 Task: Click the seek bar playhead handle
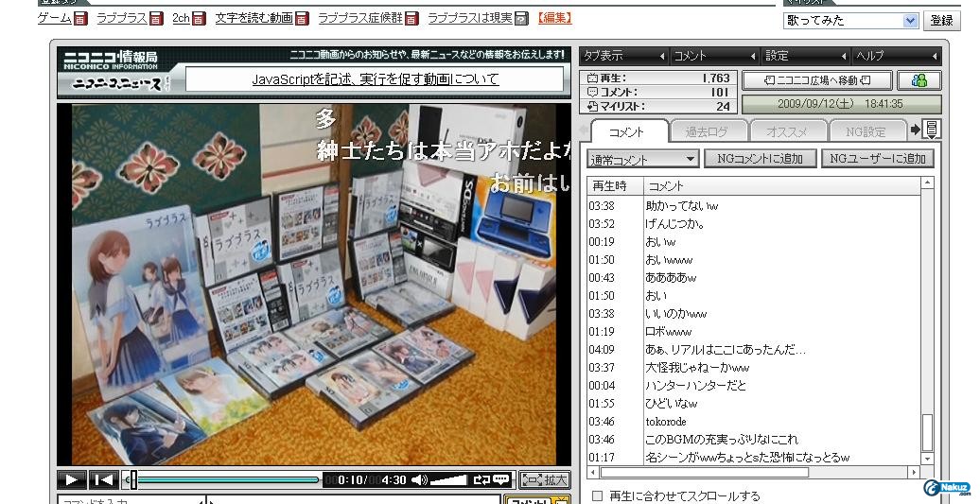[x=132, y=480]
